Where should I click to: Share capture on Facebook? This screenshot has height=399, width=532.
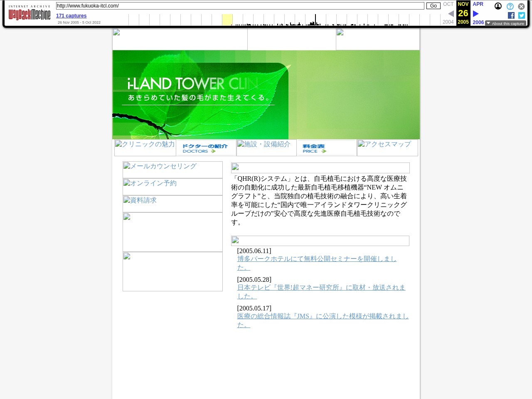511,15
